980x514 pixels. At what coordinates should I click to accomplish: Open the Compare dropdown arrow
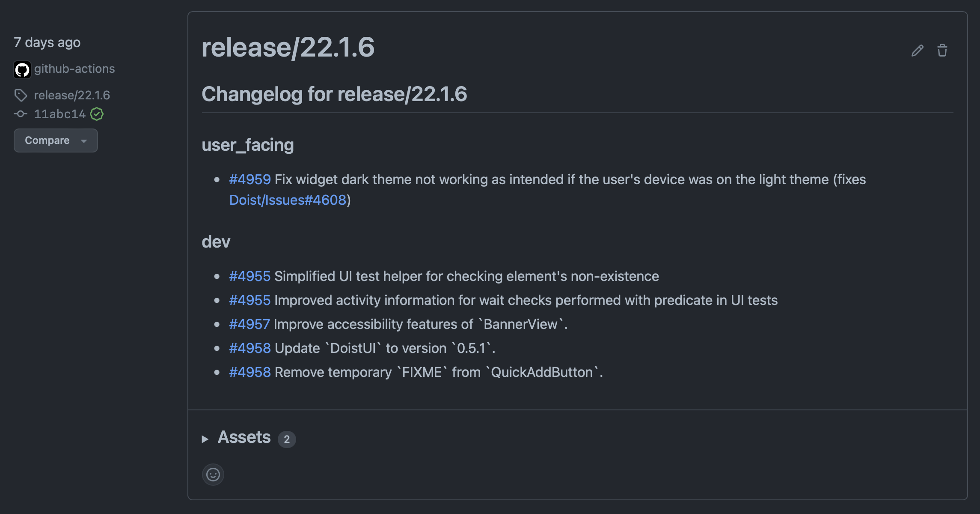pos(84,140)
